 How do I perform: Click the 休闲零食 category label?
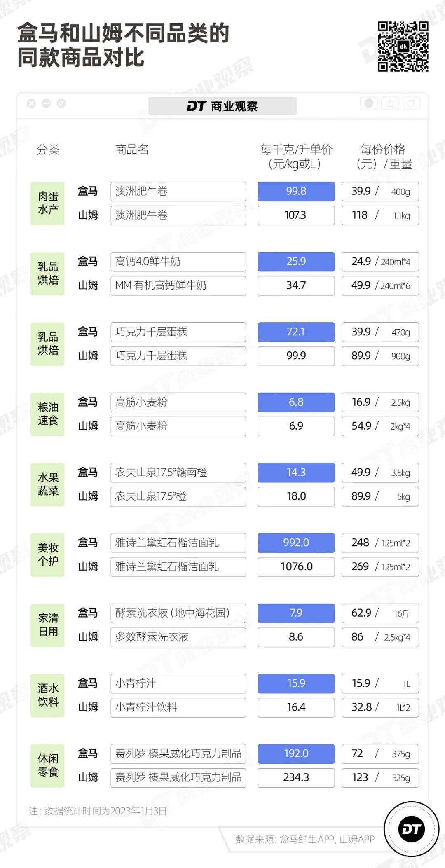pos(47,765)
